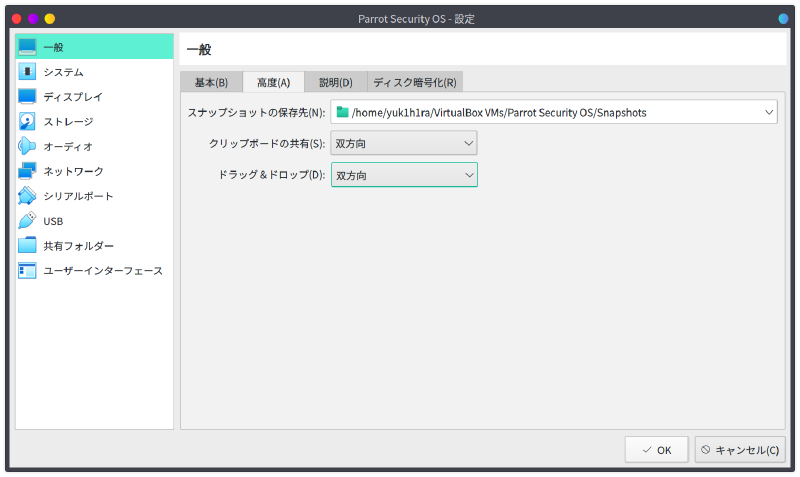Open the ストレージ disk icon

pos(27,121)
